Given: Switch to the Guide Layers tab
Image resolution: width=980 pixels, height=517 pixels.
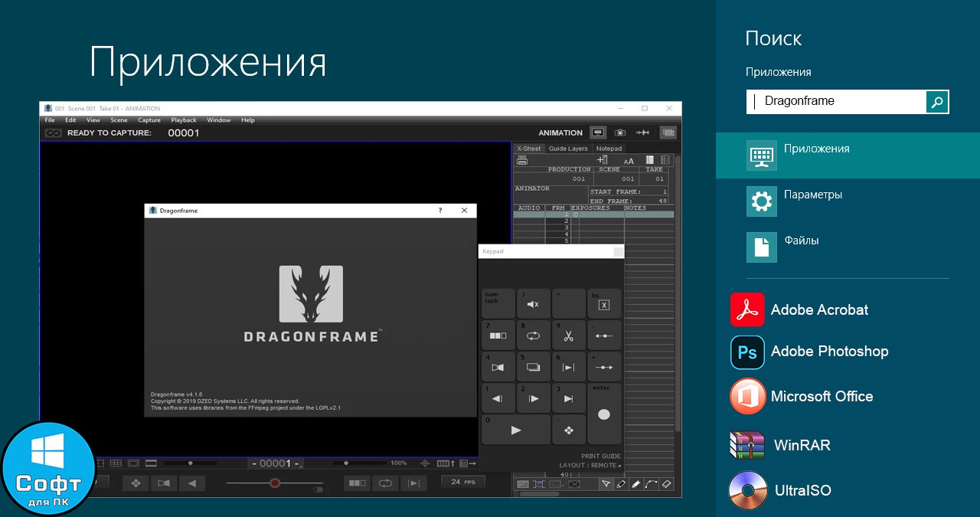Looking at the screenshot, I should click(x=568, y=149).
